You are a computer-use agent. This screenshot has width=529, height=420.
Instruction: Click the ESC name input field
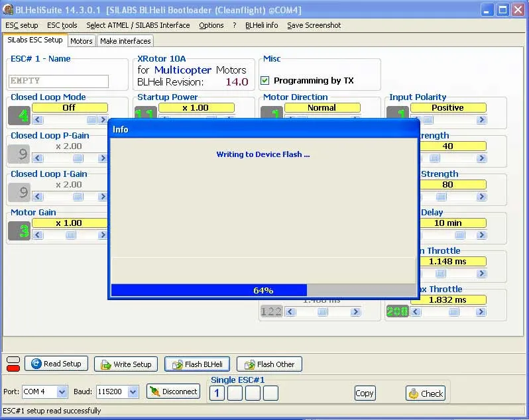(x=59, y=81)
